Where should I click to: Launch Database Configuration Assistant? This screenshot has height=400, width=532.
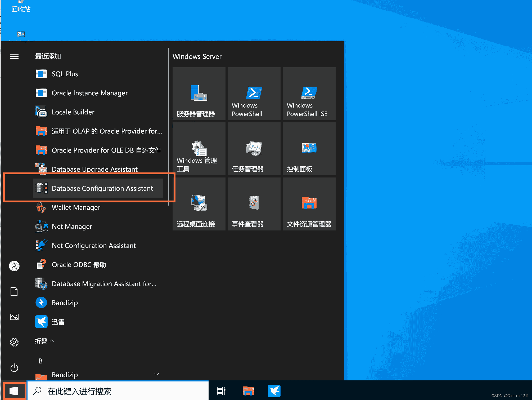click(x=98, y=188)
